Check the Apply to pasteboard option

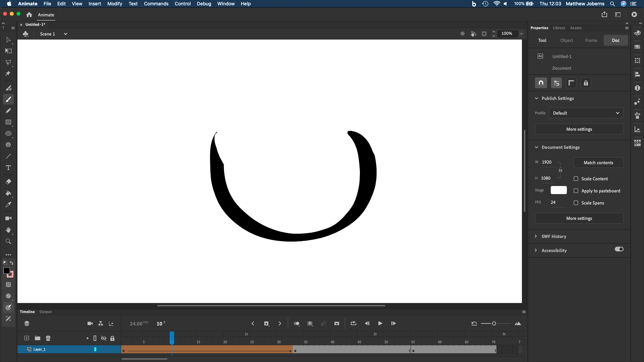tap(576, 190)
